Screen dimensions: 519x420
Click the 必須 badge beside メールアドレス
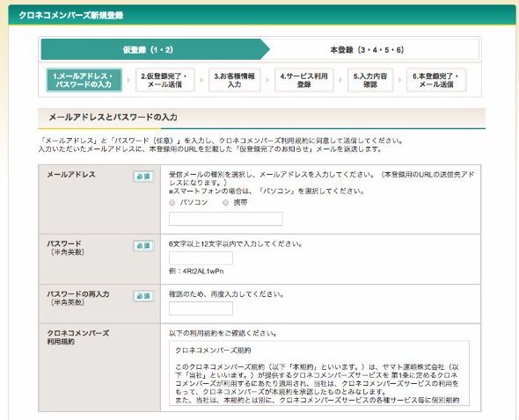143,177
